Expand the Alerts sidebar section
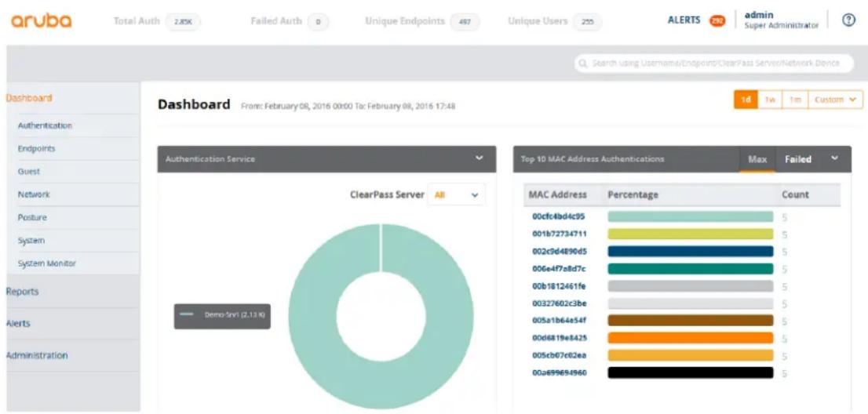 [x=18, y=323]
